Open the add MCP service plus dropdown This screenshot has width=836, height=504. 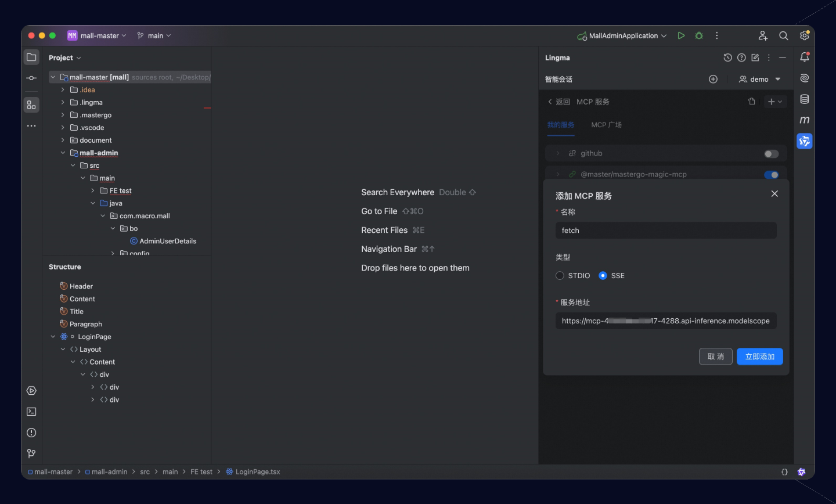tap(775, 102)
